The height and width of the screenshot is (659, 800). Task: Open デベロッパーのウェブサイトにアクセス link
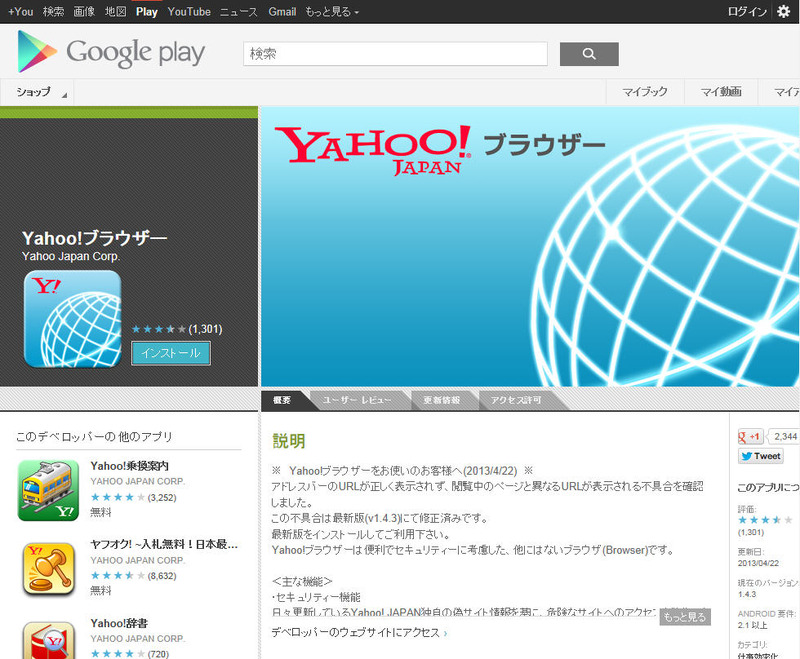point(358,632)
